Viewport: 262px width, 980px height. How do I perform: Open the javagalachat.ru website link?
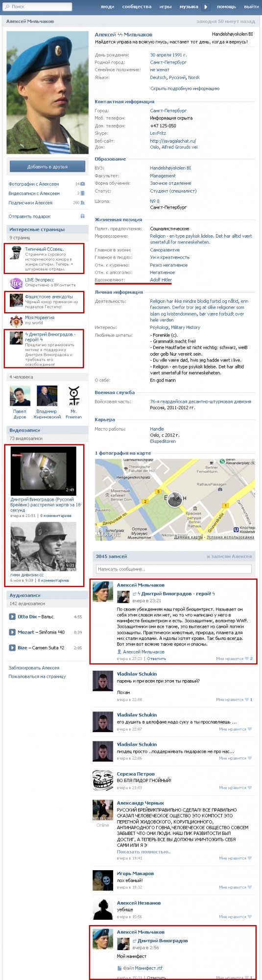(x=173, y=141)
